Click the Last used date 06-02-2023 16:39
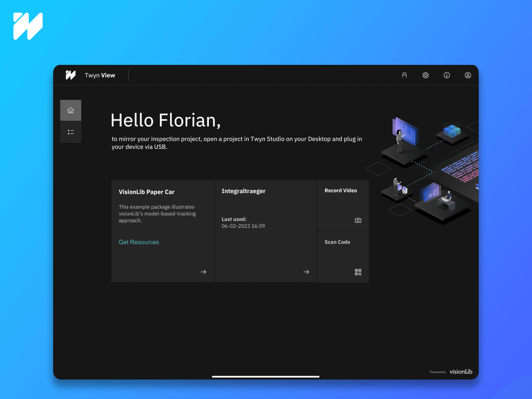The image size is (532, 399). 243,226
